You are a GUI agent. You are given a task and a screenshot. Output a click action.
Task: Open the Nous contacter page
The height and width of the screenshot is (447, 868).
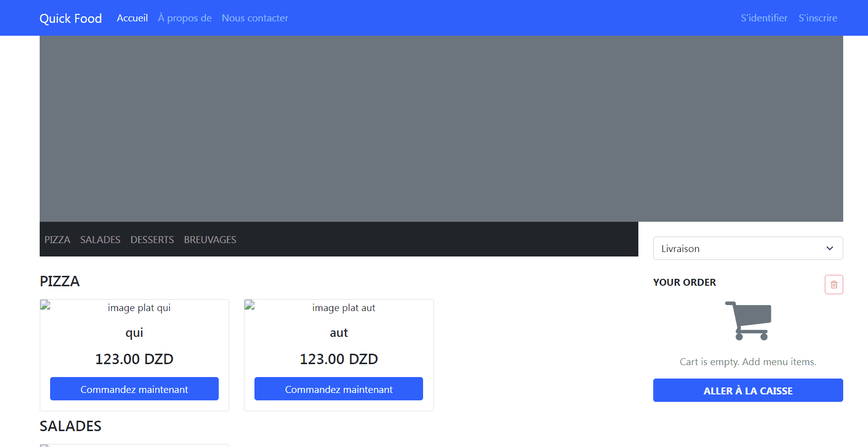(x=254, y=18)
